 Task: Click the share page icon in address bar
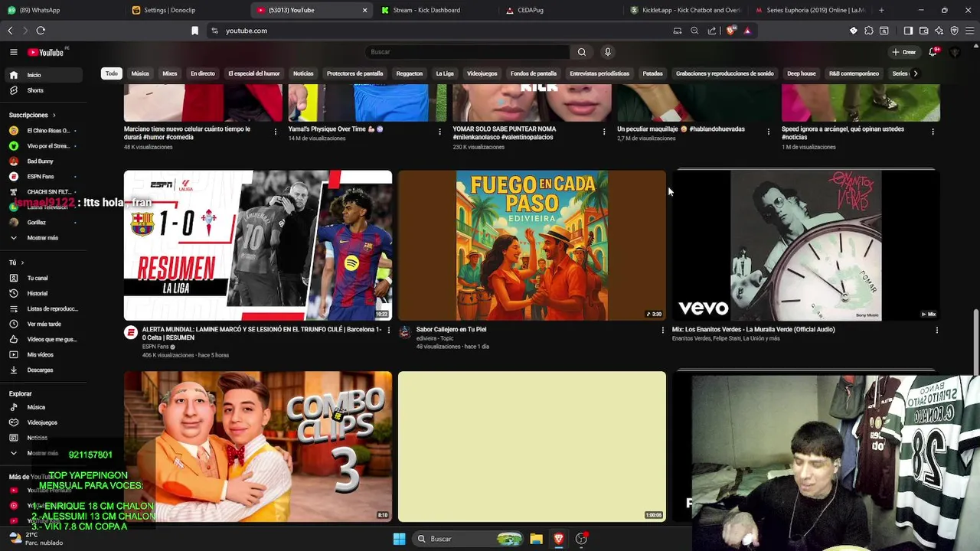(712, 31)
